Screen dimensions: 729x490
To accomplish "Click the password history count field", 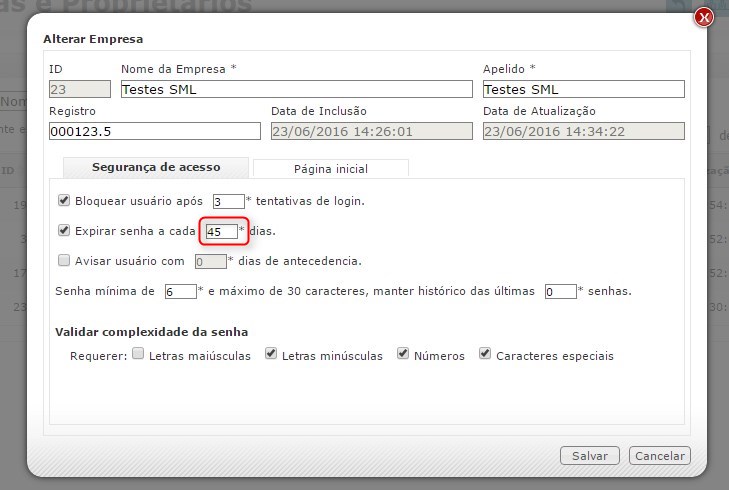I will 560,292.
